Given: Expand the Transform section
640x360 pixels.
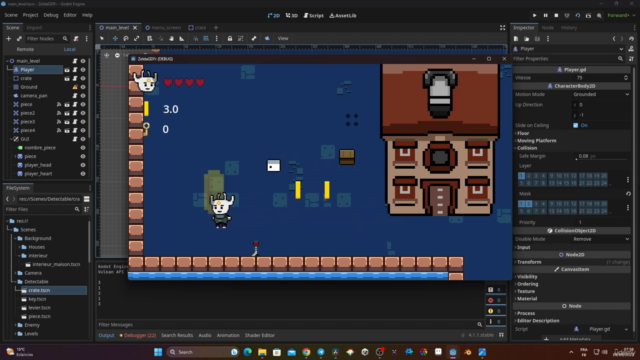Looking at the screenshot, I should (529, 262).
